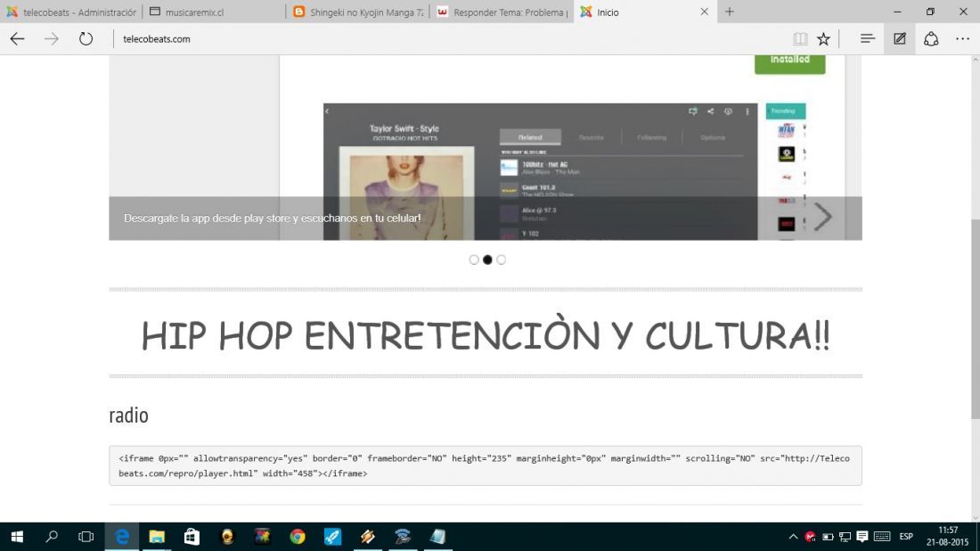The width and height of the screenshot is (980, 551).
Task: Reload the telecobeats.com page
Action: pyautogui.click(x=86, y=38)
